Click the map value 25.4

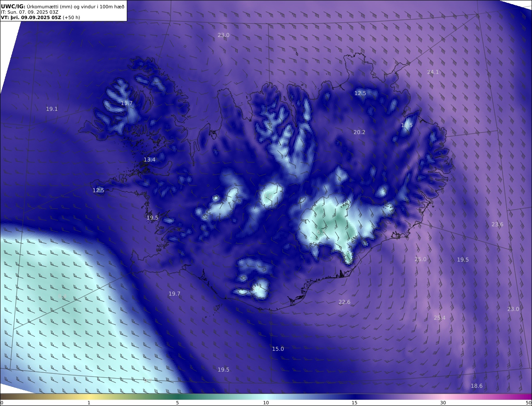pyautogui.click(x=439, y=318)
